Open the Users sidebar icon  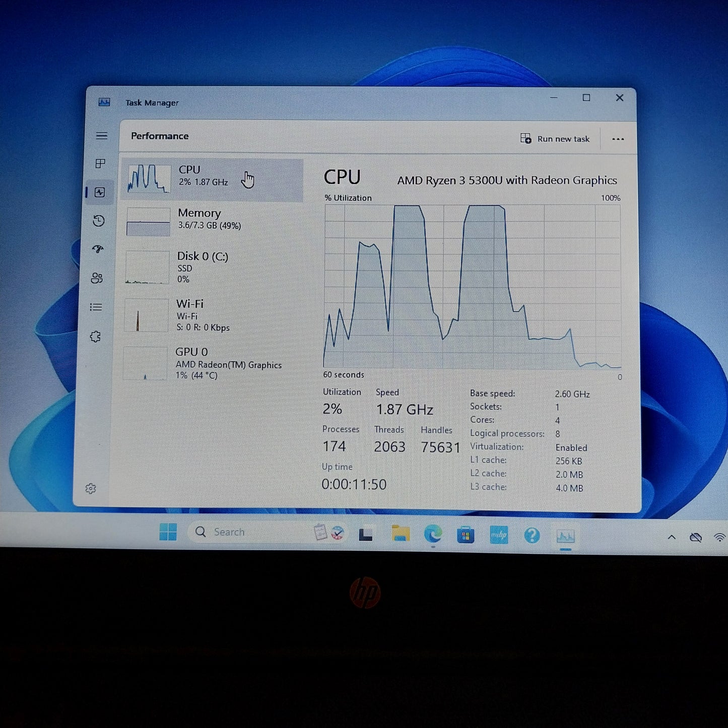[x=97, y=278]
